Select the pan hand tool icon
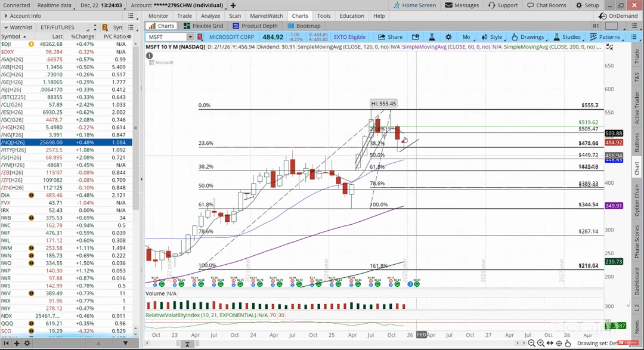644x350 pixels. coord(568,343)
